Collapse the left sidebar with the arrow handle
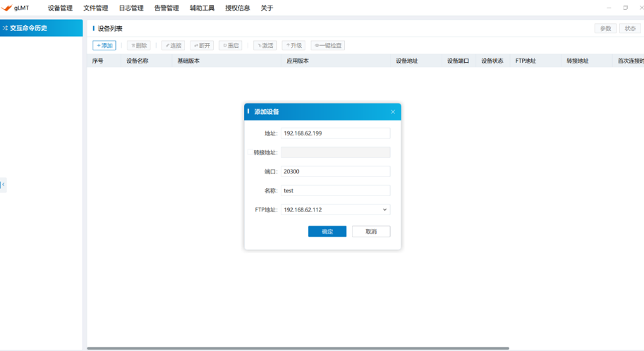The image size is (644, 351). click(3, 185)
